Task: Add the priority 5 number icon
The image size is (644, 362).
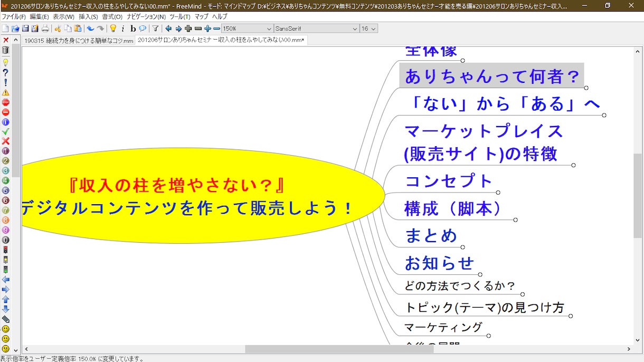Action: pos(6,190)
